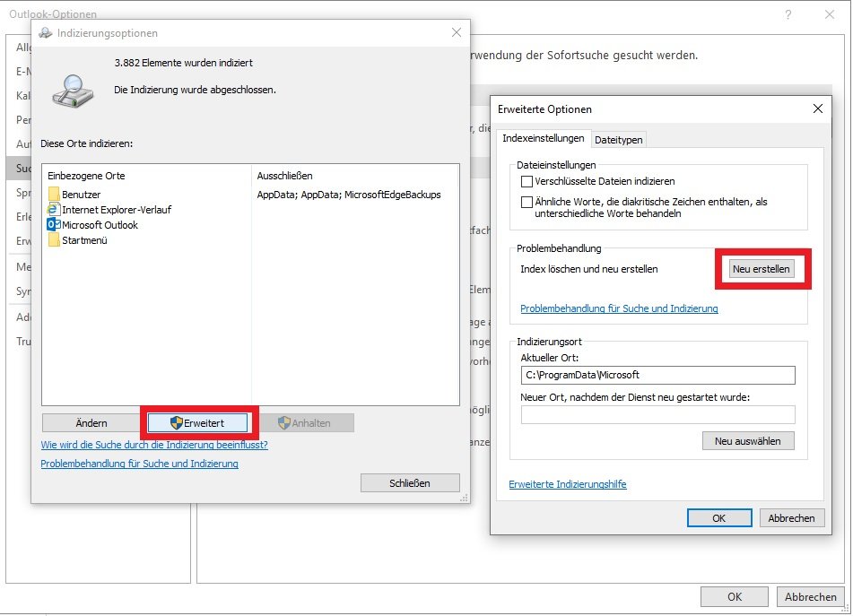Click the Internet Explorer-Verlauf icon
The image size is (853, 616).
pos(53,209)
